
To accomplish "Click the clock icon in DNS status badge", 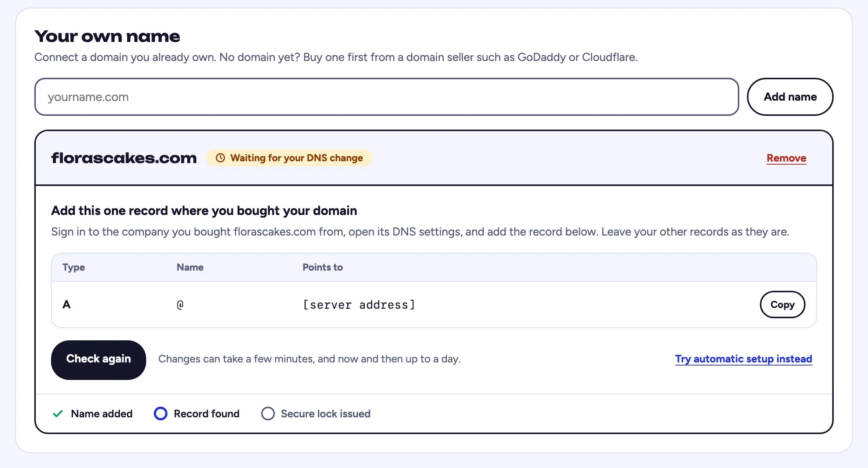I will (220, 158).
